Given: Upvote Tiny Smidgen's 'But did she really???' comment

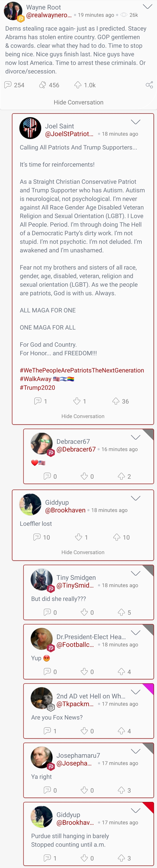Looking at the screenshot, I should click(x=121, y=612).
